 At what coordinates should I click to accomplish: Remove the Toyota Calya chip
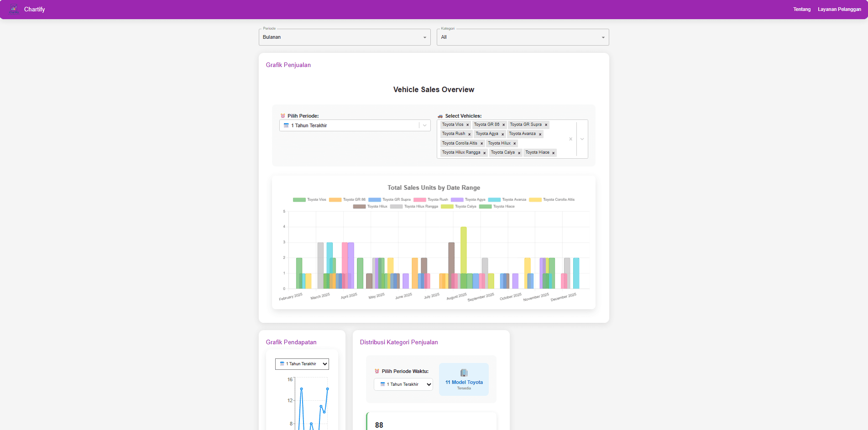(519, 153)
